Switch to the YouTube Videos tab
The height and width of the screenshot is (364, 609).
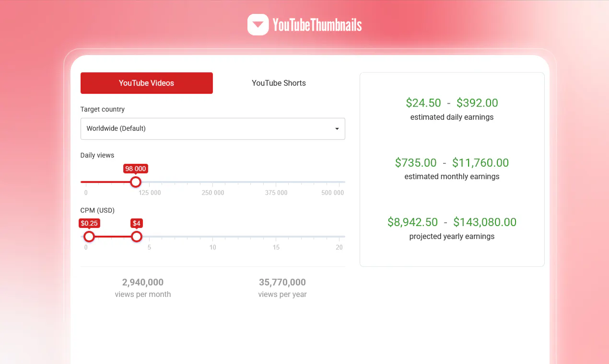coord(147,83)
